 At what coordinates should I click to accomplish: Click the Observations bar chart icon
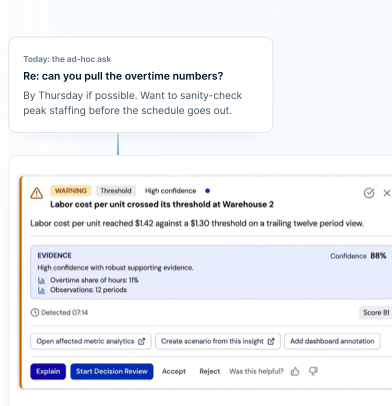coord(41,290)
